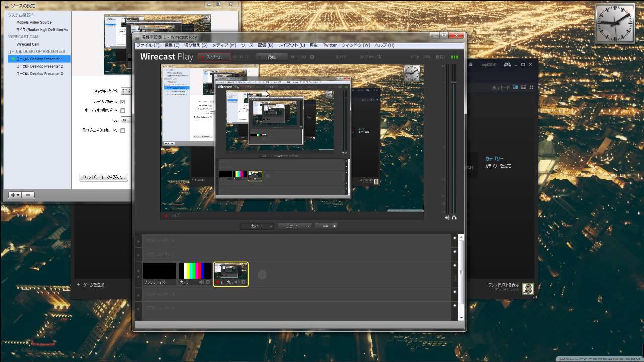Open the カット transition dropdown

coord(257,226)
